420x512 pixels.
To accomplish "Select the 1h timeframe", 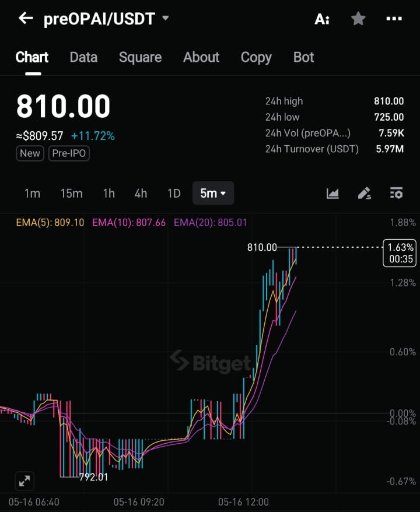I will click(109, 193).
